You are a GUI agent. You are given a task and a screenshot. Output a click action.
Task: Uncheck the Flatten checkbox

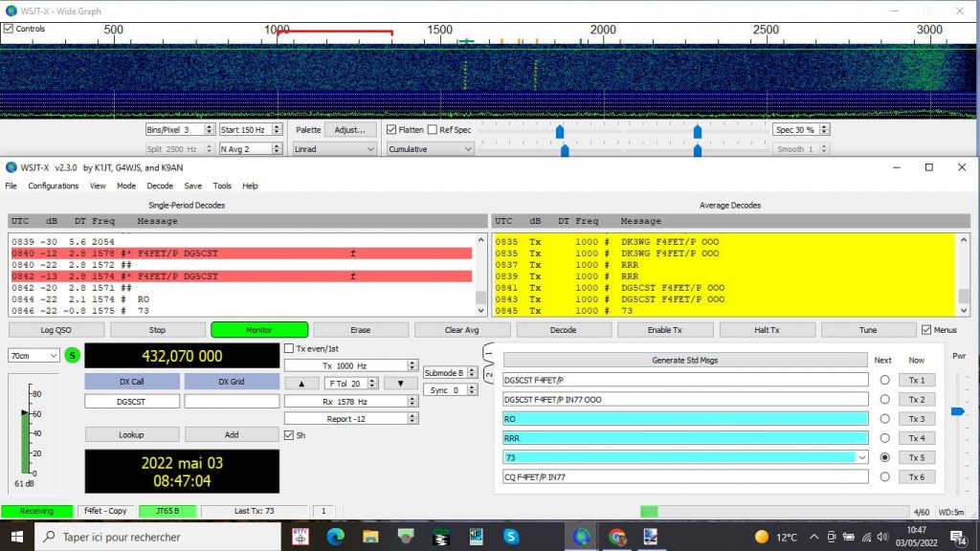click(391, 130)
